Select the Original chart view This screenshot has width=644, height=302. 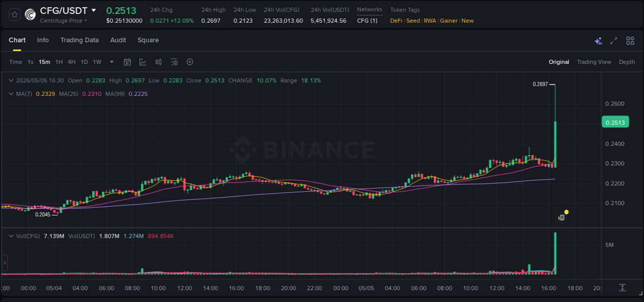click(559, 62)
